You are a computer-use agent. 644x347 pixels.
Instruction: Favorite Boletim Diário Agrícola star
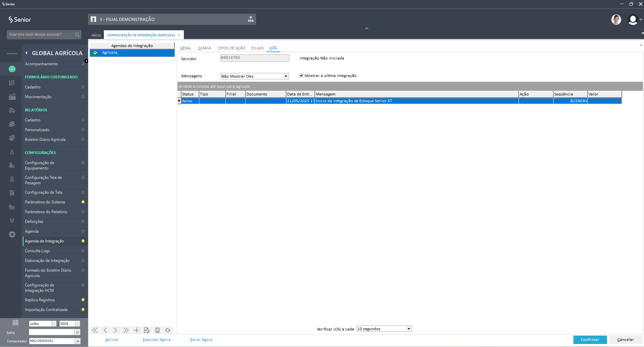tap(83, 139)
